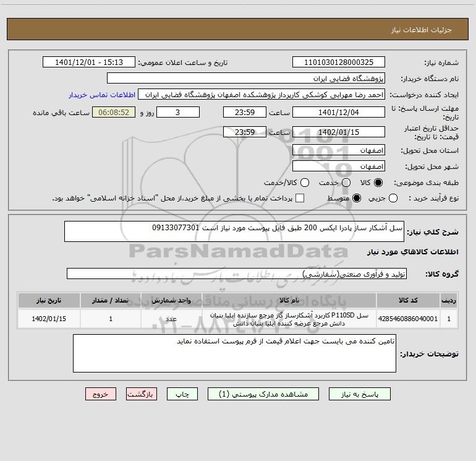
Task: Click the requester field احمد رضا مهرابی کوشکی
Action: (261, 95)
